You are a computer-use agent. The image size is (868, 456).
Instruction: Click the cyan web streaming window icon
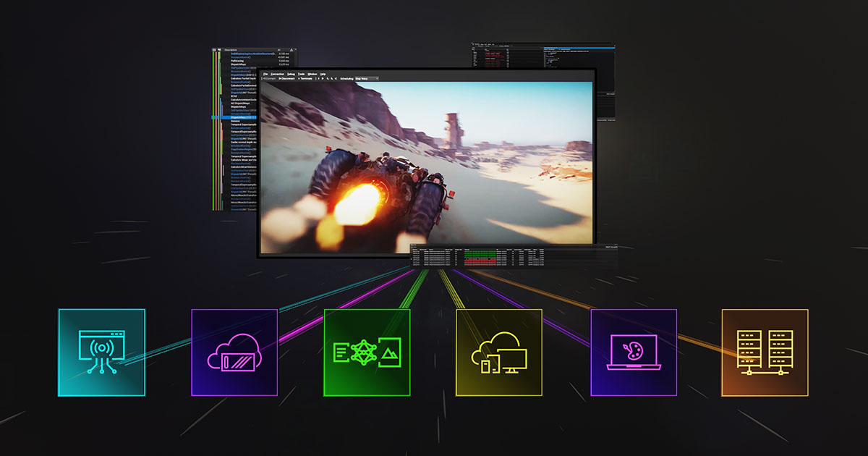click(101, 352)
